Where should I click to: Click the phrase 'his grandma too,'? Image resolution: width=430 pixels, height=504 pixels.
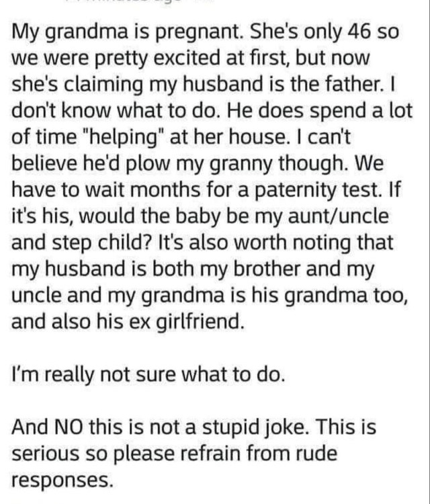coord(329,296)
